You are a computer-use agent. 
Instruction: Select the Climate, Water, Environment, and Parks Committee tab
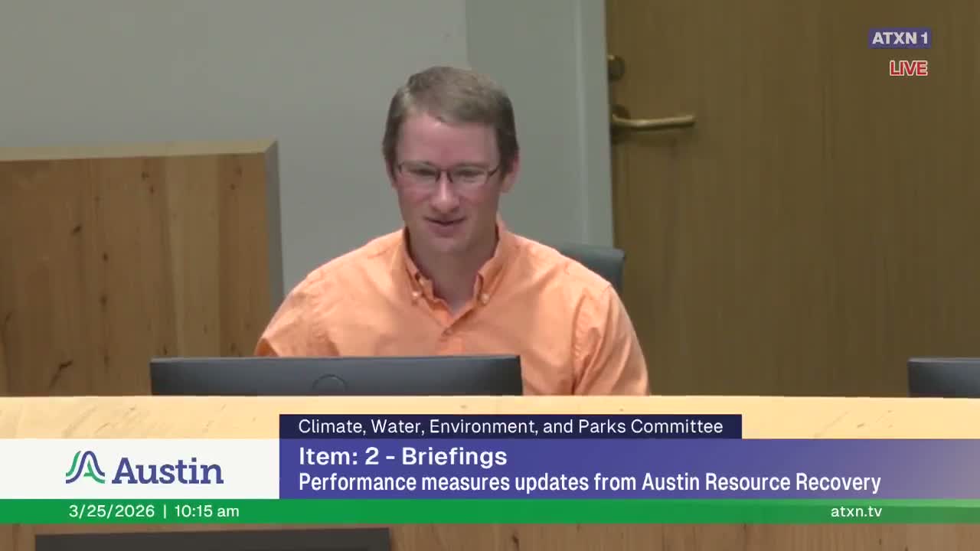coord(511,426)
